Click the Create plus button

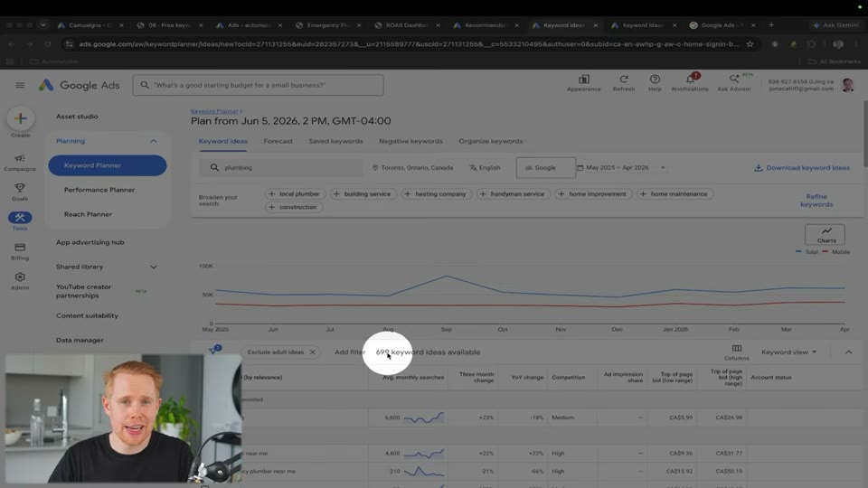(x=21, y=118)
